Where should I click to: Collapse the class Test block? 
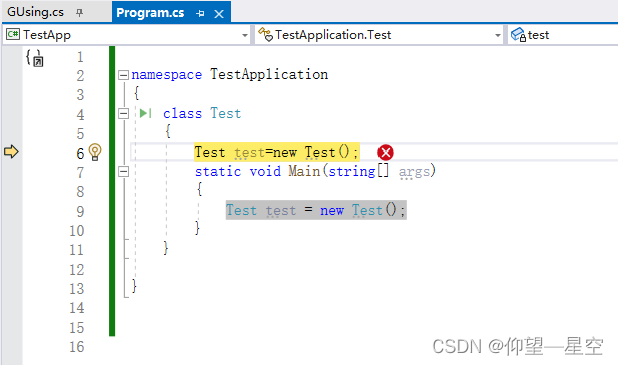pos(123,114)
